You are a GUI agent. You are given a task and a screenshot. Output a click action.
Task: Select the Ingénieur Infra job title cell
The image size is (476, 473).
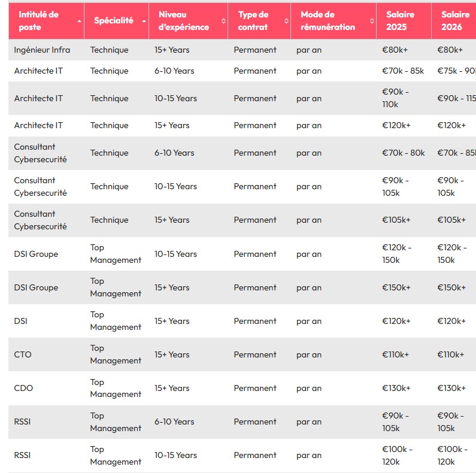coord(42,50)
